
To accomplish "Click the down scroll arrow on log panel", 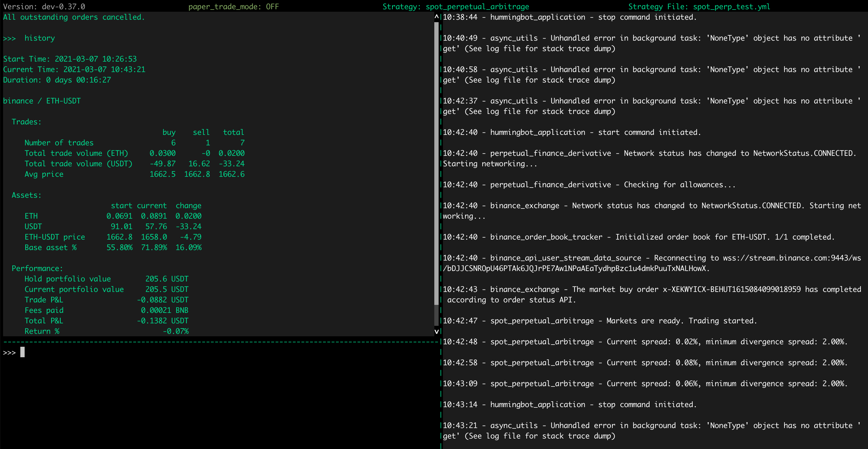I will click(x=436, y=331).
